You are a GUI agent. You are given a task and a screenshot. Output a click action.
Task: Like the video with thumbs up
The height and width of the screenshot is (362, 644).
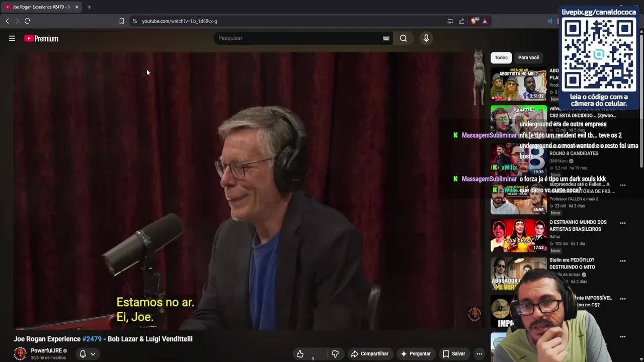(300, 354)
